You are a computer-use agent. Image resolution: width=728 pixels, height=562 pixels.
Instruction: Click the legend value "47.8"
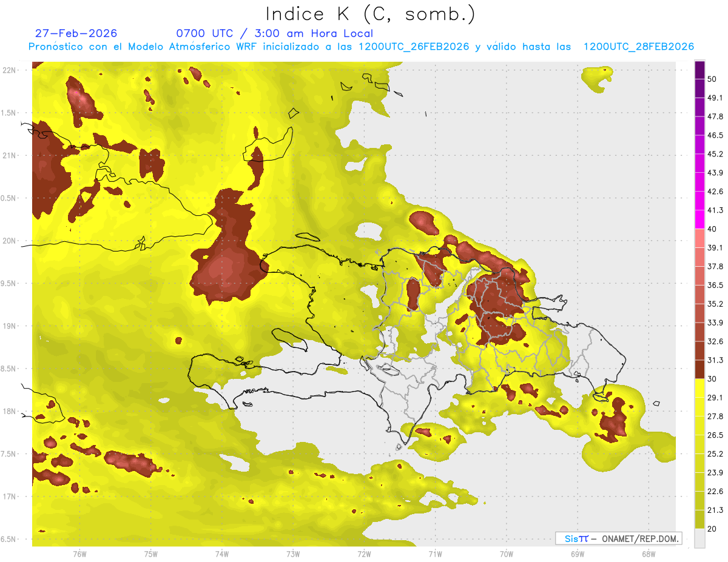[716, 116]
